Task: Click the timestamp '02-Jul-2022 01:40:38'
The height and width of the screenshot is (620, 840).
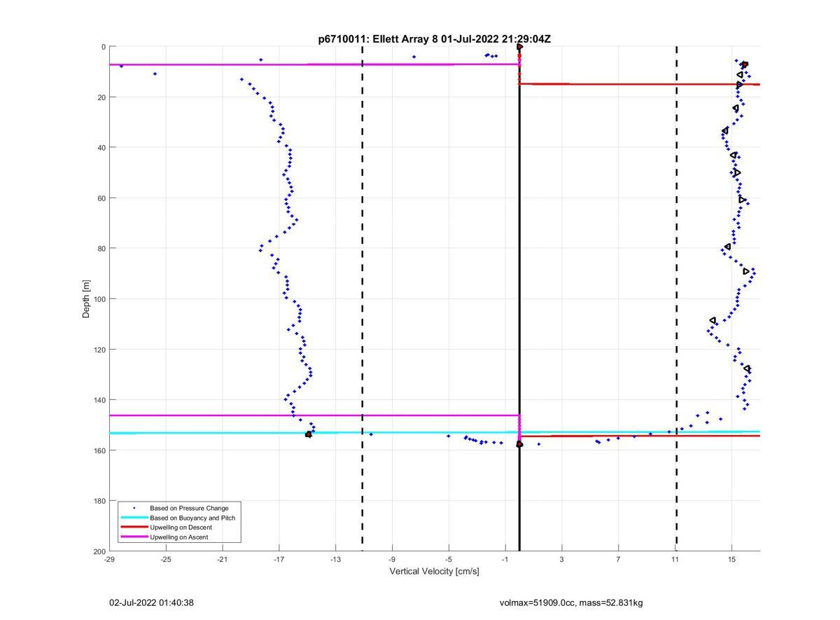Action: coord(151,602)
